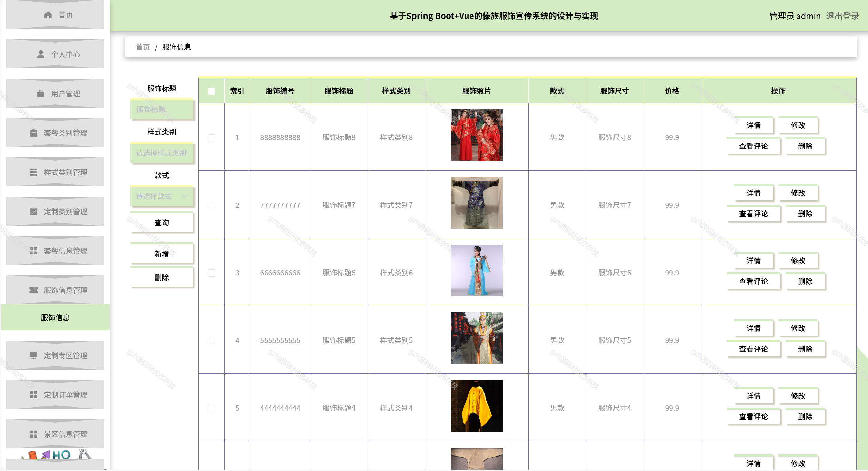Click 修改 for 服饰标题8
The image size is (868, 471).
[798, 125]
